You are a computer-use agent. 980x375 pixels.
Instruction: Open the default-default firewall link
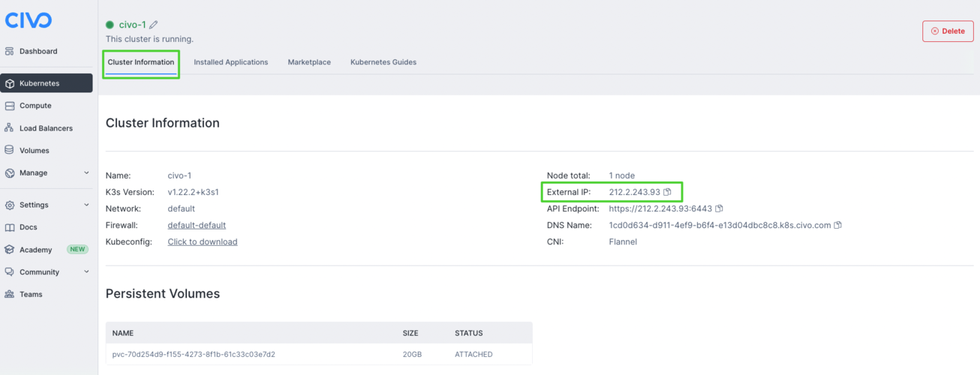197,225
